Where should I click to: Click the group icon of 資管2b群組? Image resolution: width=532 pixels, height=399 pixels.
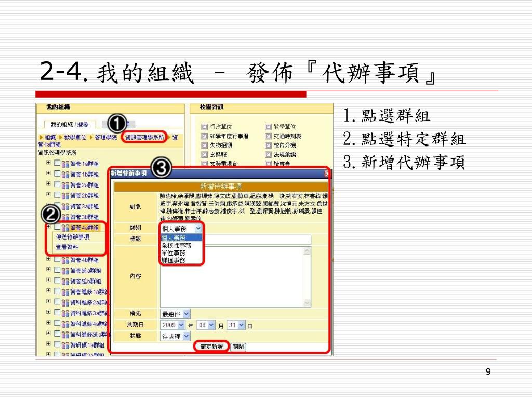[65, 196]
